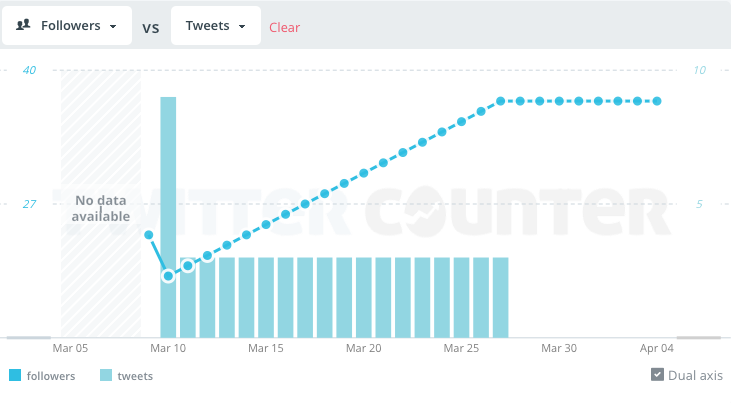Image resolution: width=731 pixels, height=403 pixels.
Task: Open the Followers metric dropdown
Action: [67, 26]
